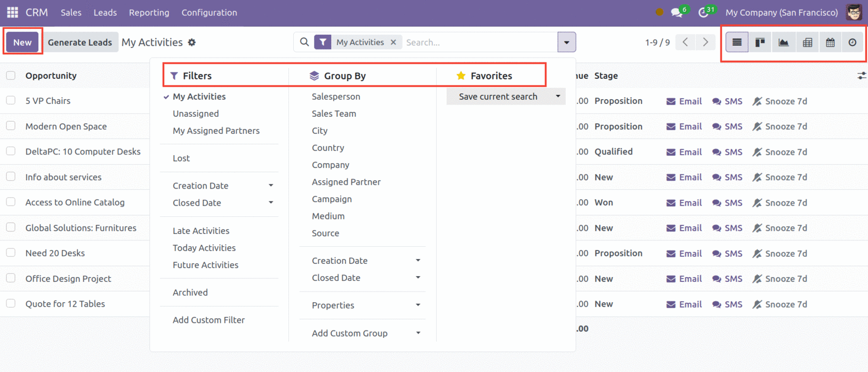Tick checkbox for DeltaPC: 10 Computer Desks
The height and width of the screenshot is (372, 868).
[x=11, y=151]
